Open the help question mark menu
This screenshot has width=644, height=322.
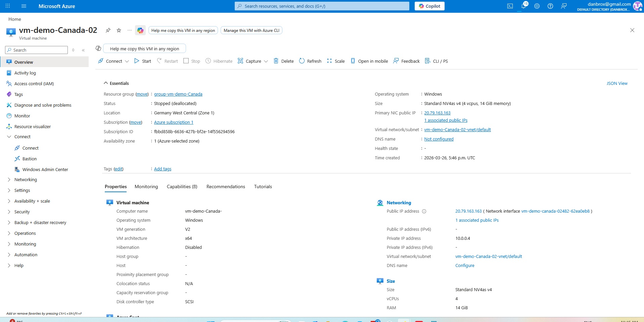pyautogui.click(x=550, y=6)
